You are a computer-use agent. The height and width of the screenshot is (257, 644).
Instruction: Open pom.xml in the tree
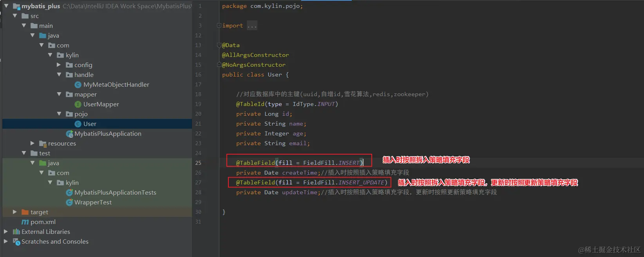pos(43,222)
